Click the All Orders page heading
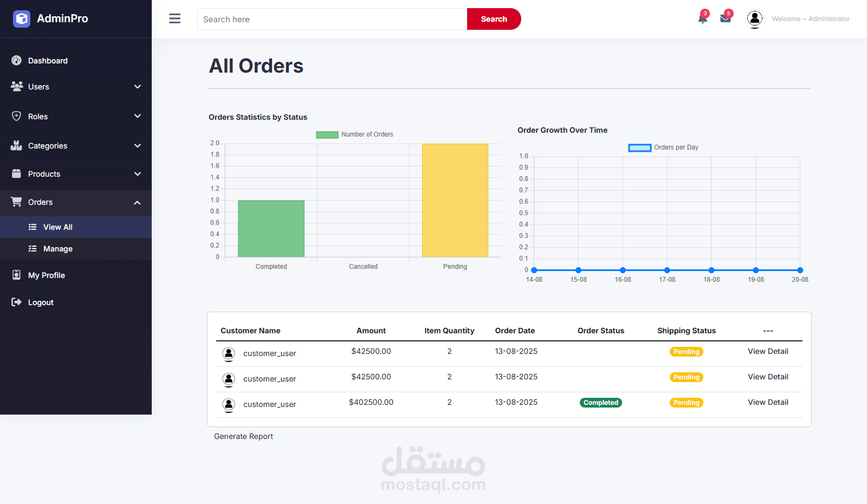The height and width of the screenshot is (504, 867). pyautogui.click(x=256, y=66)
